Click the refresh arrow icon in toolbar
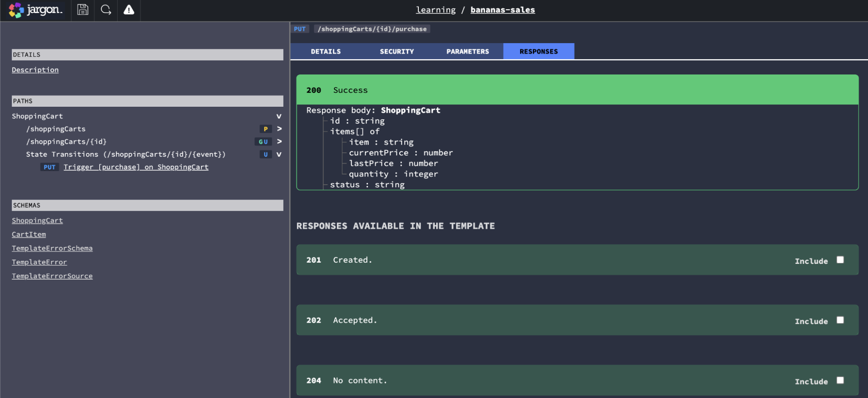The height and width of the screenshot is (398, 868). pyautogui.click(x=106, y=10)
